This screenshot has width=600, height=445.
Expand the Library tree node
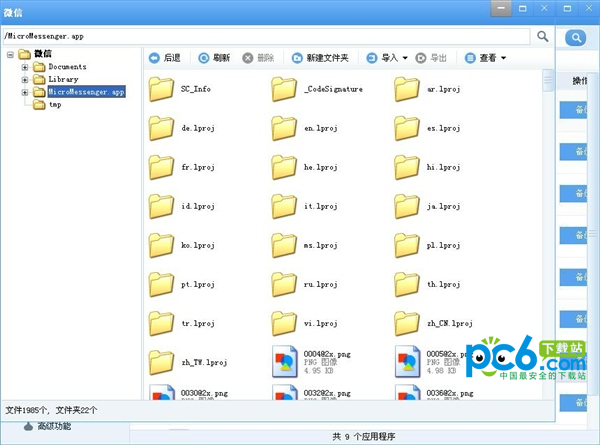point(24,80)
